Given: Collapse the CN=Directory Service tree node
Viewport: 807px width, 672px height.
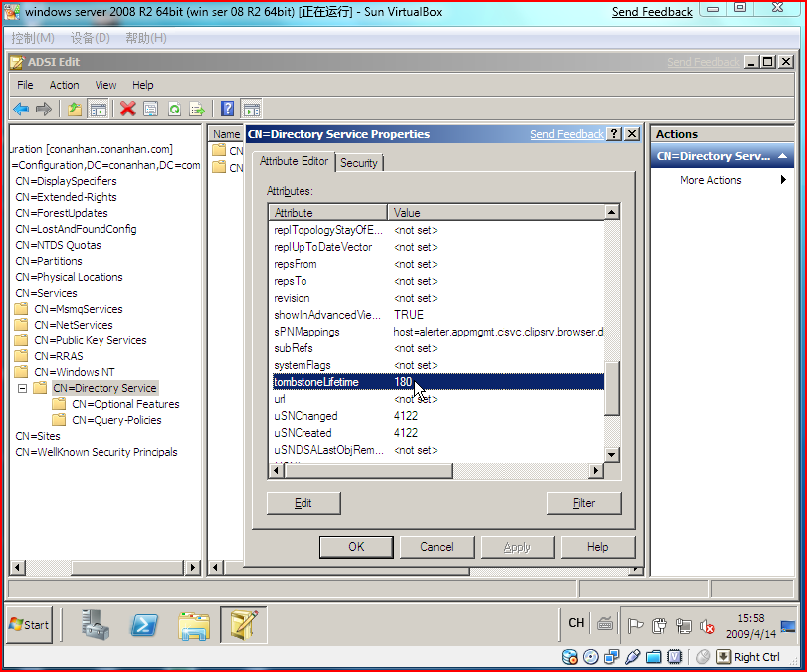Looking at the screenshot, I should coord(22,389).
